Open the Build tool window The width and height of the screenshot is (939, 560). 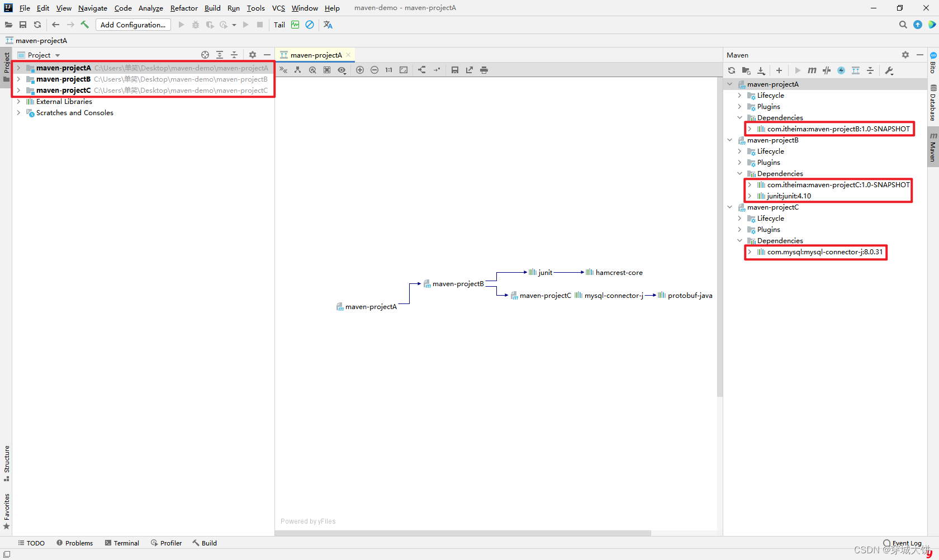pos(205,543)
